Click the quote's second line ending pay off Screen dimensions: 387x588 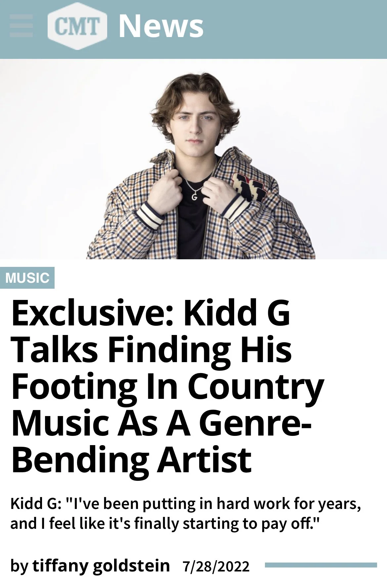click(x=165, y=524)
